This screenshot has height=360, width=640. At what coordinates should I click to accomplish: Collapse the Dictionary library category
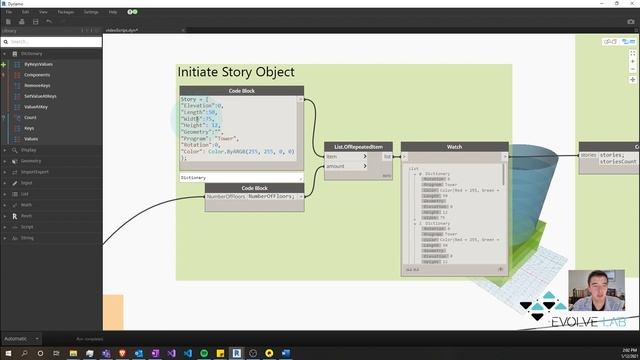tap(4, 54)
